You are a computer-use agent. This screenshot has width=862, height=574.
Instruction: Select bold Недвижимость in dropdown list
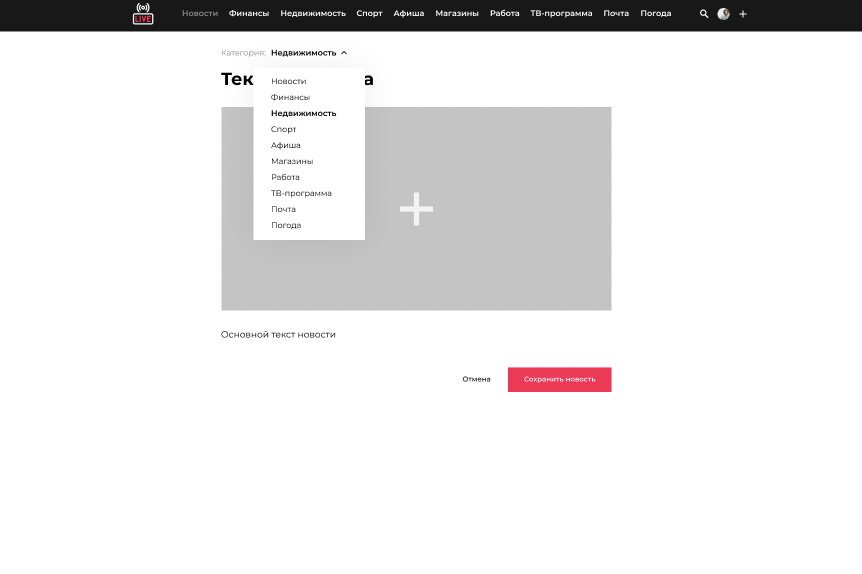[303, 113]
